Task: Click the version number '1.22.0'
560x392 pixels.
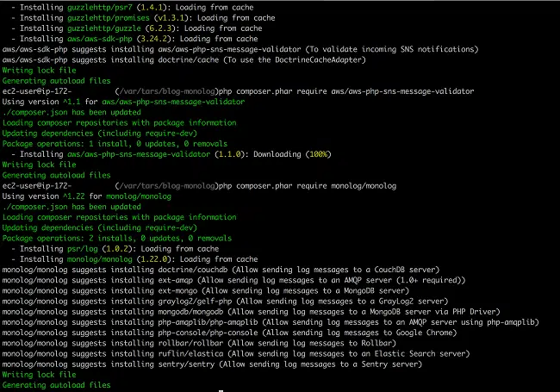Action: point(154,259)
